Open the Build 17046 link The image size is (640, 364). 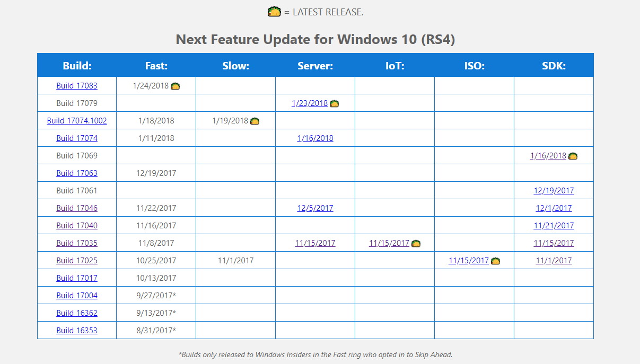click(x=77, y=208)
